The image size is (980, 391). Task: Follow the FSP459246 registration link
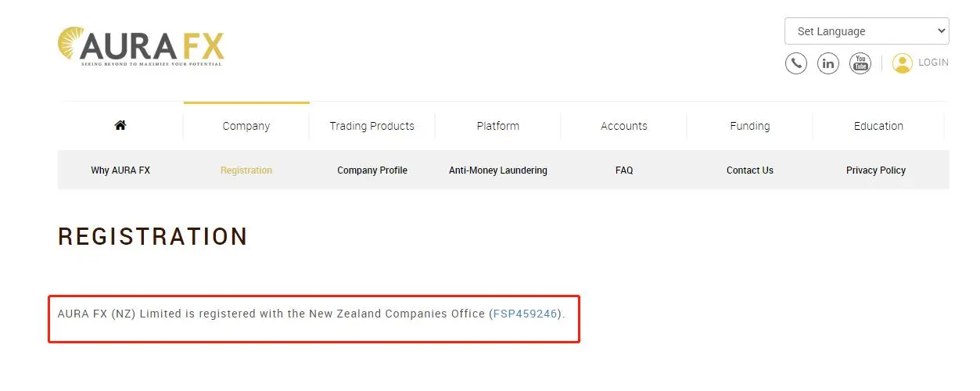[x=525, y=314]
